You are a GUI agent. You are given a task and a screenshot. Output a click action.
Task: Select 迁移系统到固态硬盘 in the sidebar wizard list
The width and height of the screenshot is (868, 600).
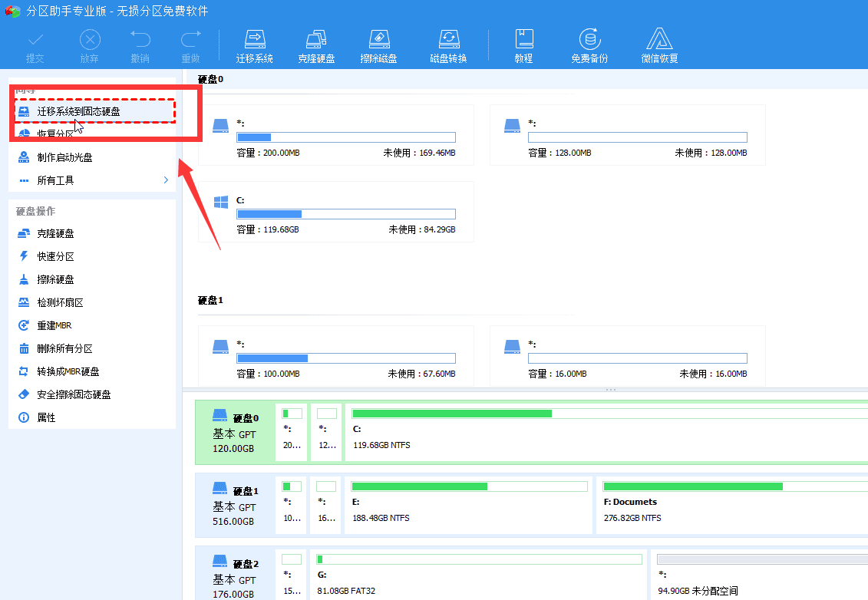(94, 111)
